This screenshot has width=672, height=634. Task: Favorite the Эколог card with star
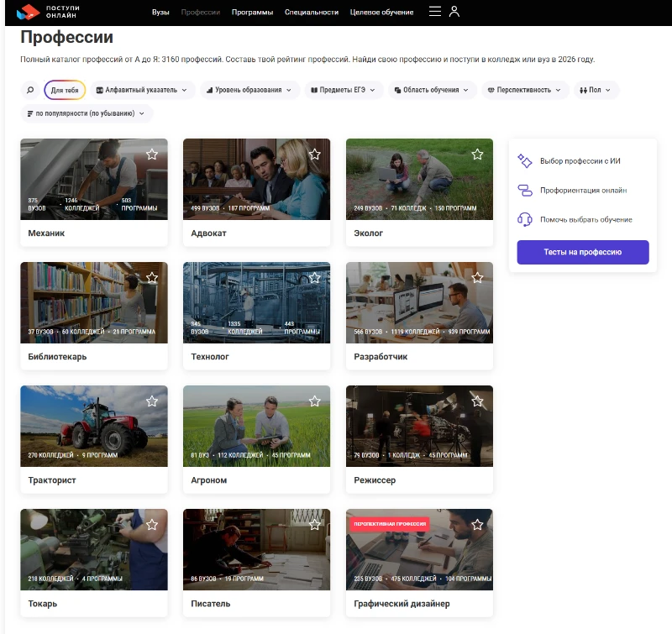pyautogui.click(x=477, y=155)
